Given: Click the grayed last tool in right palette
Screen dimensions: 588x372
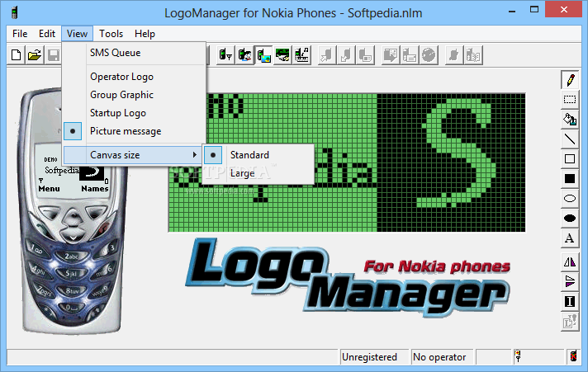Looking at the screenshot, I should point(570,322).
